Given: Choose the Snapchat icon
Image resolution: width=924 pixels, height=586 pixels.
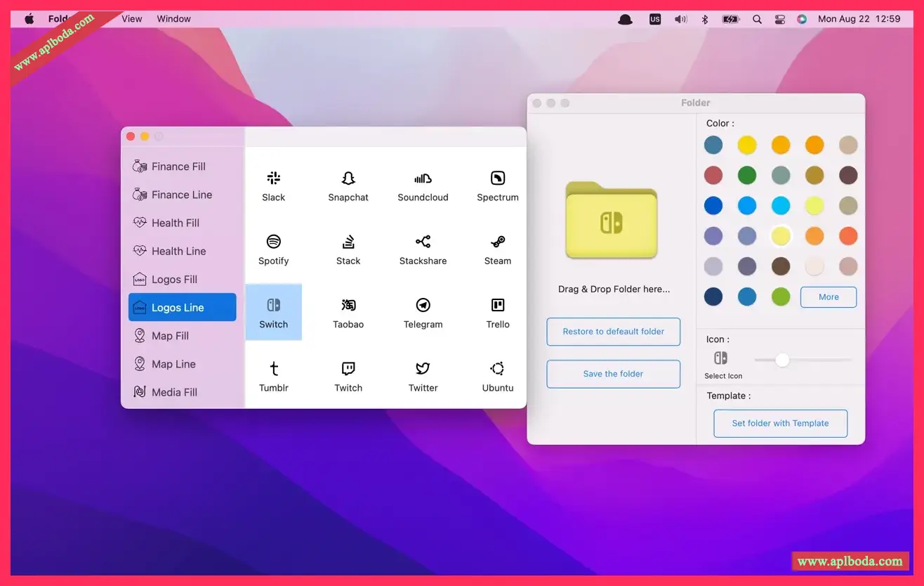Looking at the screenshot, I should click(x=348, y=178).
